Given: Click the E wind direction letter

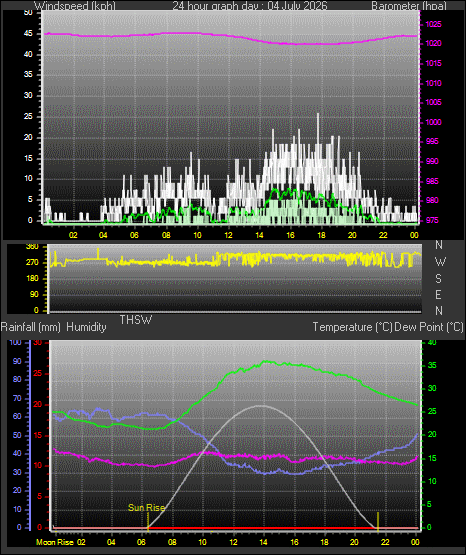Looking at the screenshot, I should tap(438, 295).
